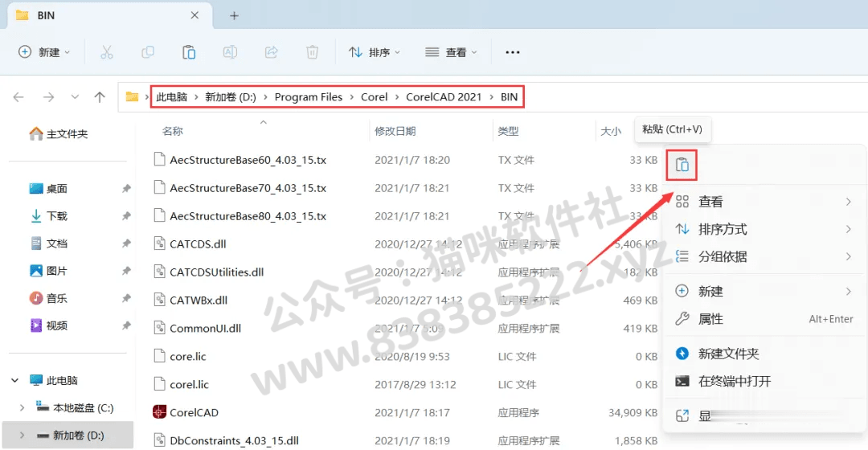Click BIN in address breadcrumb
The height and width of the screenshot is (450, 868).
[510, 97]
